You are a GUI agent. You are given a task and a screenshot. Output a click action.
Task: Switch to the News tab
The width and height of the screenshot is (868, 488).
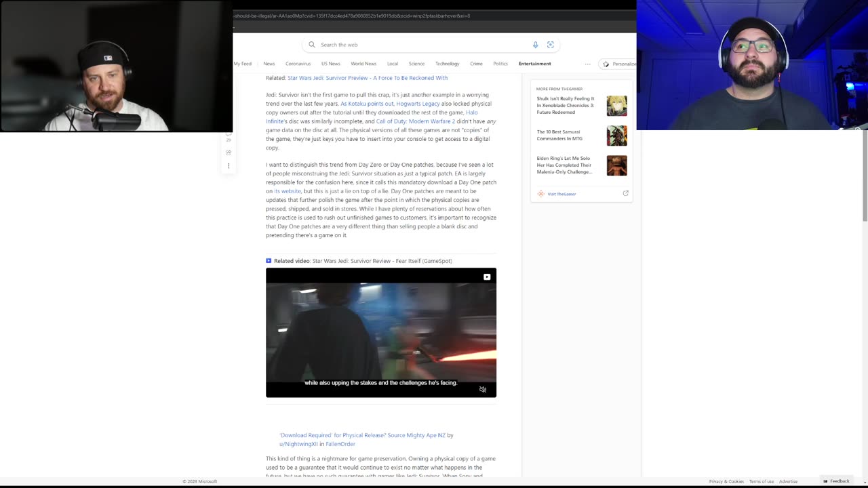[x=269, y=64]
